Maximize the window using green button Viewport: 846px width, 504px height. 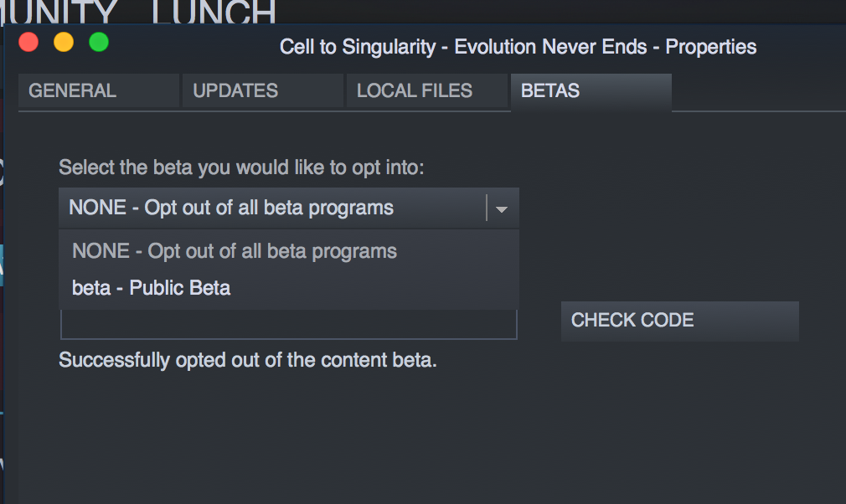point(99,42)
